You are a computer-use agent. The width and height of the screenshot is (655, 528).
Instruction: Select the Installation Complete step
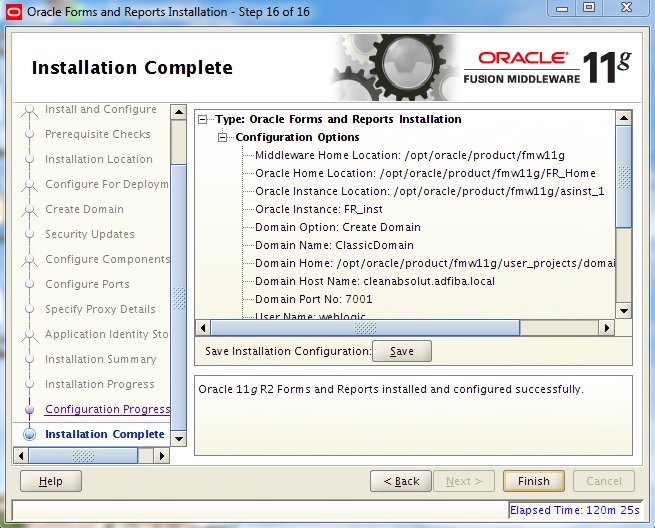click(104, 434)
